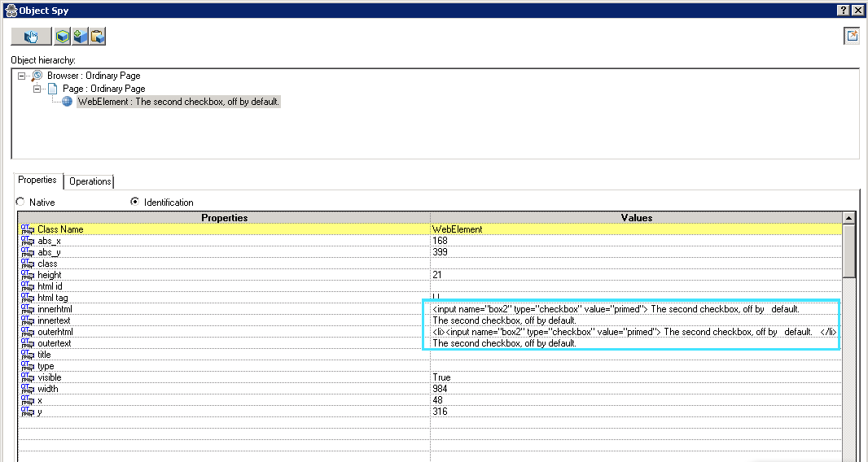Switch to the Operations tab
Viewport: 868px width, 462px height.
[90, 181]
